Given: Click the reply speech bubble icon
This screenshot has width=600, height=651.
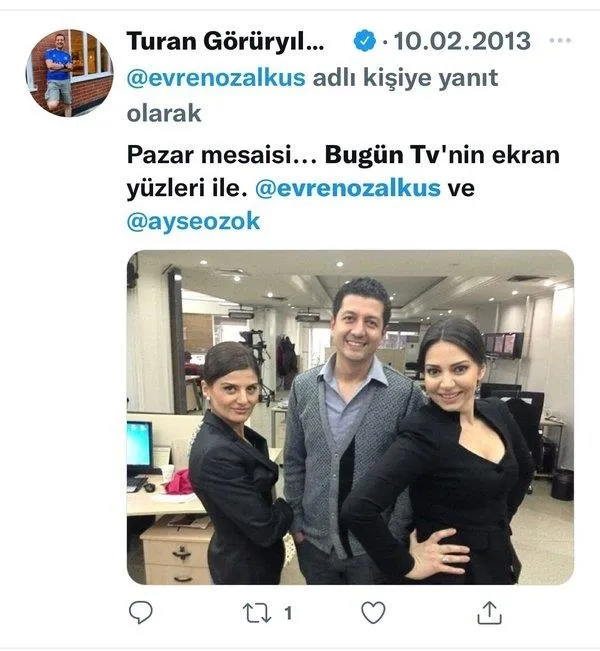Looking at the screenshot, I should click(x=141, y=612).
